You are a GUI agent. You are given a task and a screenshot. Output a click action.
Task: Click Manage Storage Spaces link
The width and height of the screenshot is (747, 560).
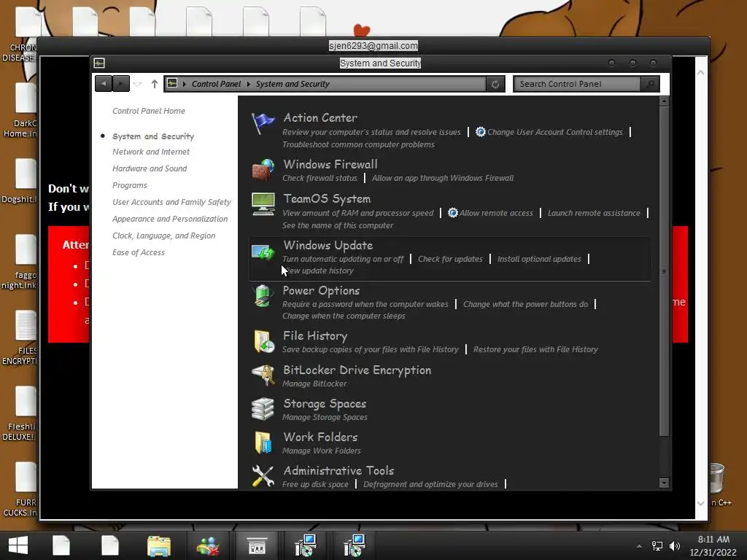(x=325, y=418)
